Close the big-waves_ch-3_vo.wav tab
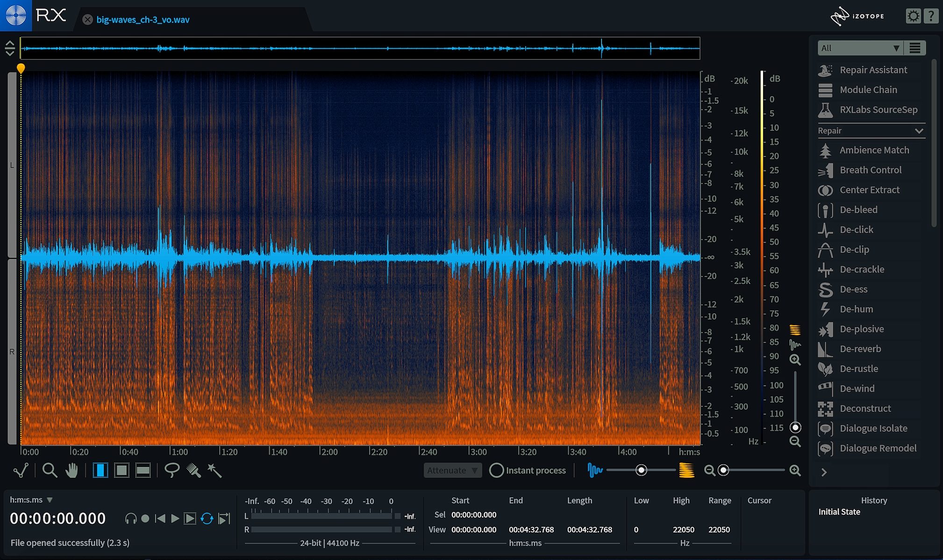The height and width of the screenshot is (560, 943). [87, 20]
